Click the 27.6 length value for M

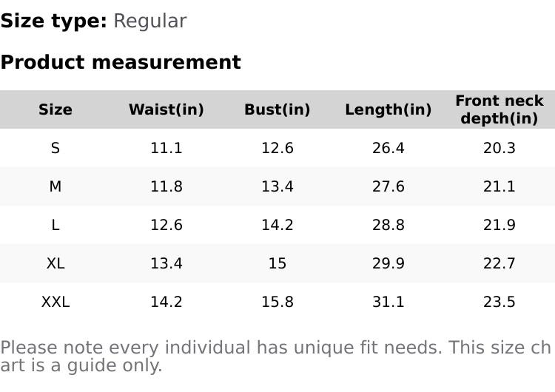[388, 186]
